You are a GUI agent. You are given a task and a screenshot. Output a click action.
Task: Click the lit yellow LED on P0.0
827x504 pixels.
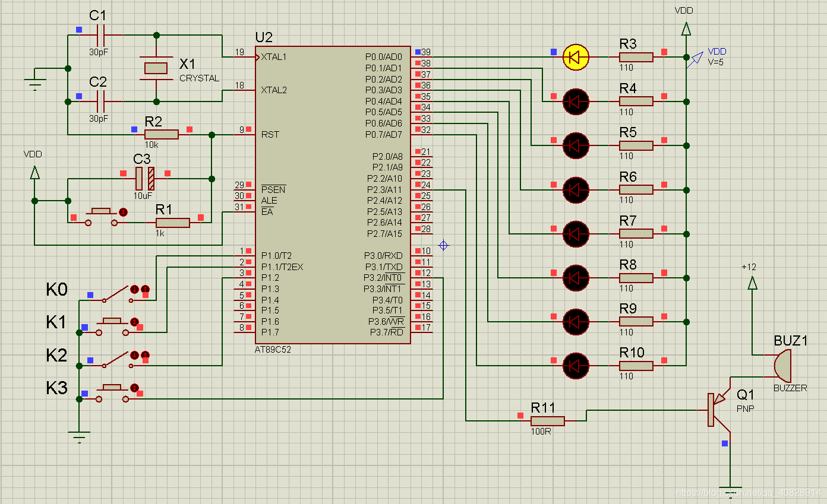tap(575, 57)
